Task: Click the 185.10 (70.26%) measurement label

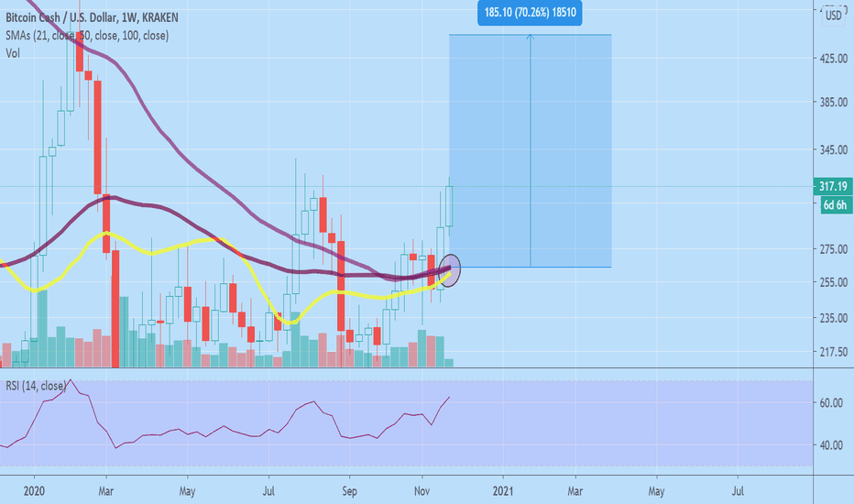Action: point(530,12)
